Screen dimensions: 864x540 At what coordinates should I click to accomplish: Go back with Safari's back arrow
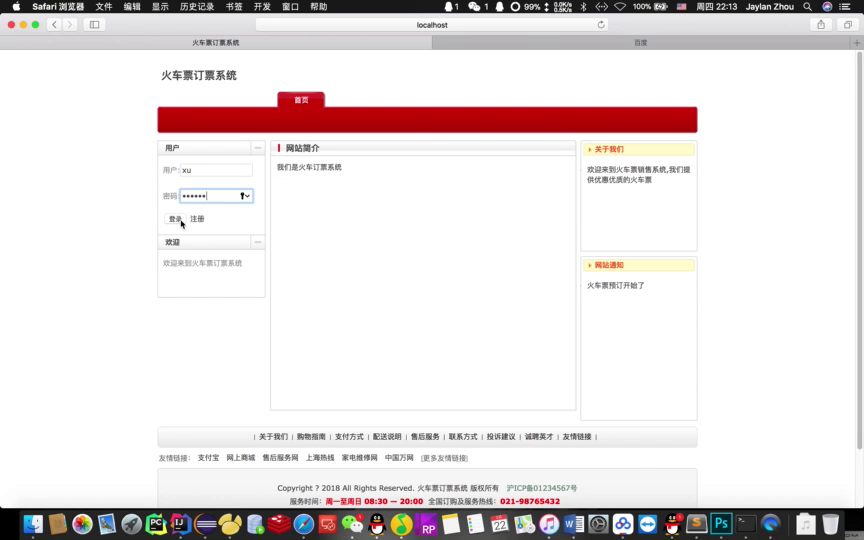[54, 24]
